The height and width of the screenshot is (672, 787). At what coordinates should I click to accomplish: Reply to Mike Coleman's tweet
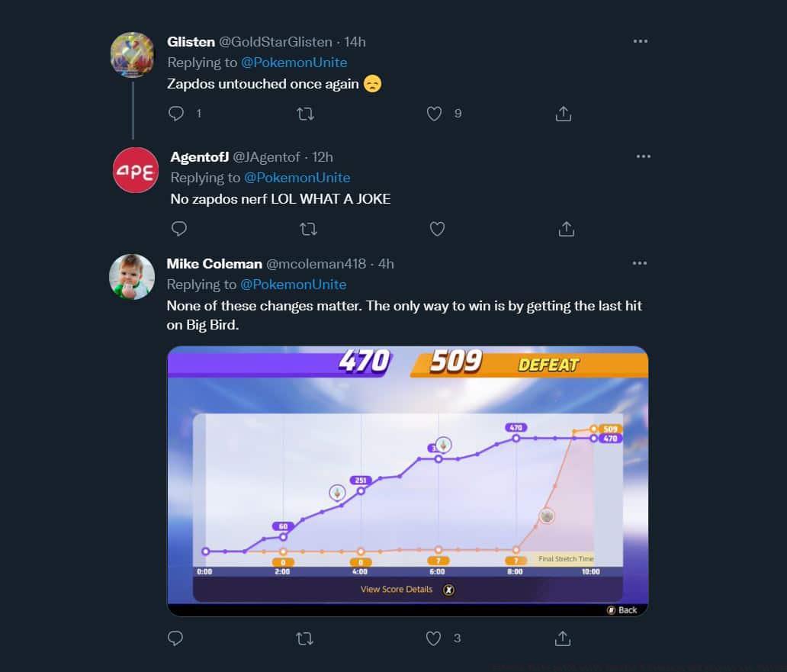[176, 638]
